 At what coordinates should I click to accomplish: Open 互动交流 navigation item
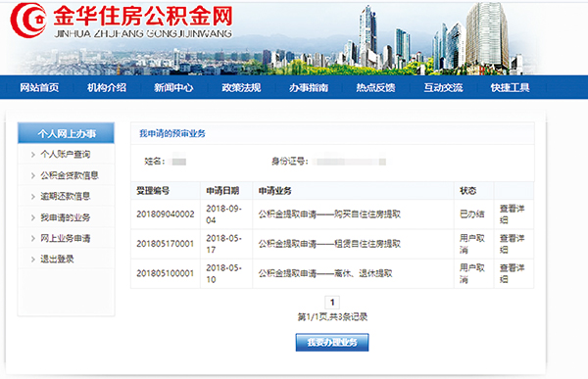tap(443, 88)
